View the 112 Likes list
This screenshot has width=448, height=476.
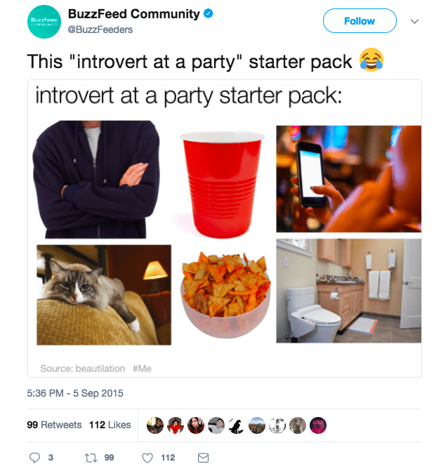(110, 425)
